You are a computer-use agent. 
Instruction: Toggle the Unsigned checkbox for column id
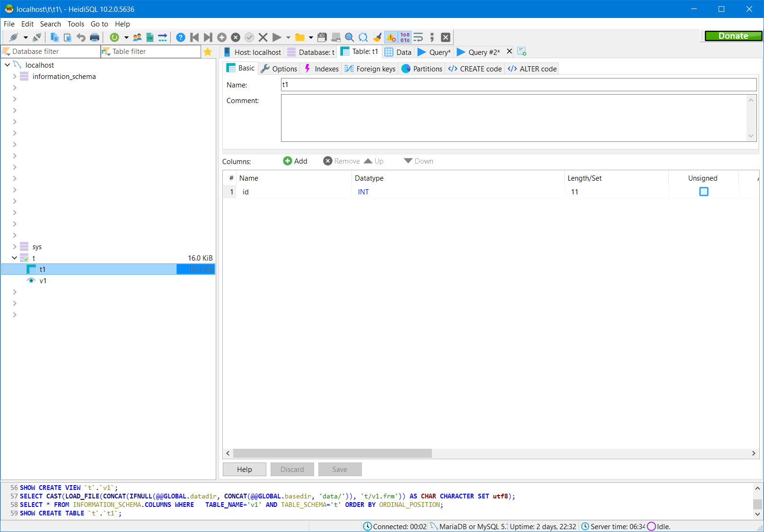click(x=704, y=192)
